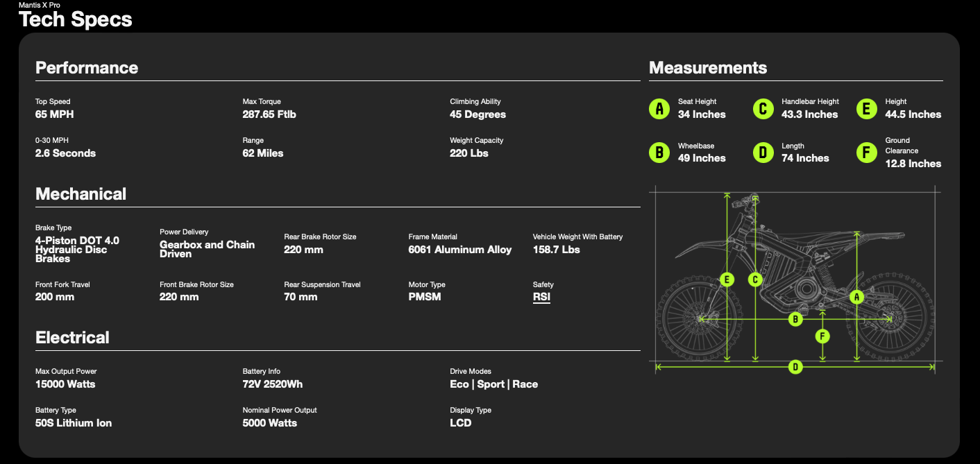980x464 pixels.
Task: Select the C badge beside Handlebar Height
Action: coord(763,109)
